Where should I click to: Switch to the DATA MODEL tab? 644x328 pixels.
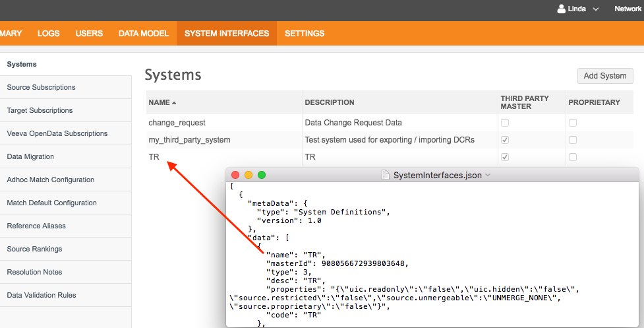[x=143, y=34]
